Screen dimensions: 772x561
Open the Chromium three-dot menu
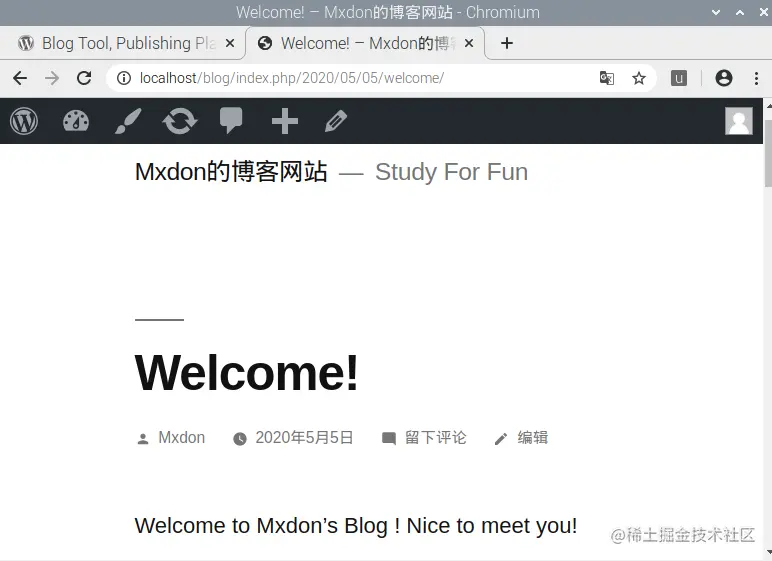tap(756, 78)
